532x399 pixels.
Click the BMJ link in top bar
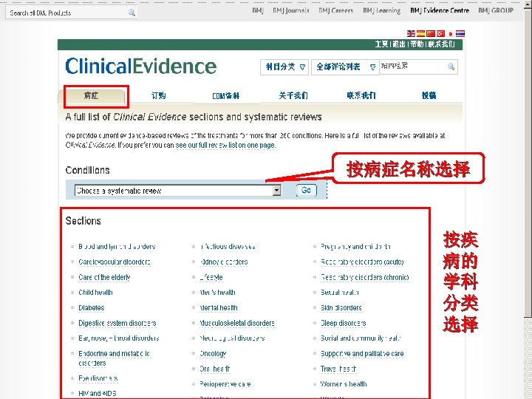(258, 10)
